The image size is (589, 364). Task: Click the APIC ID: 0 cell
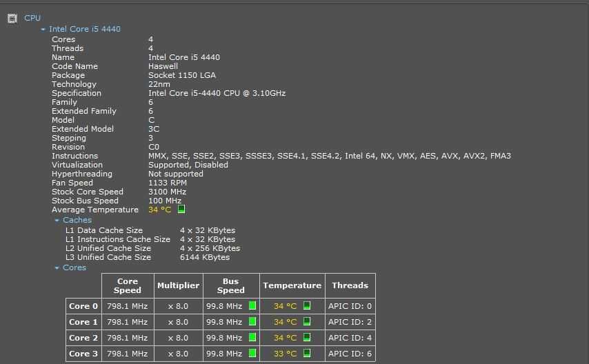pyautogui.click(x=350, y=306)
